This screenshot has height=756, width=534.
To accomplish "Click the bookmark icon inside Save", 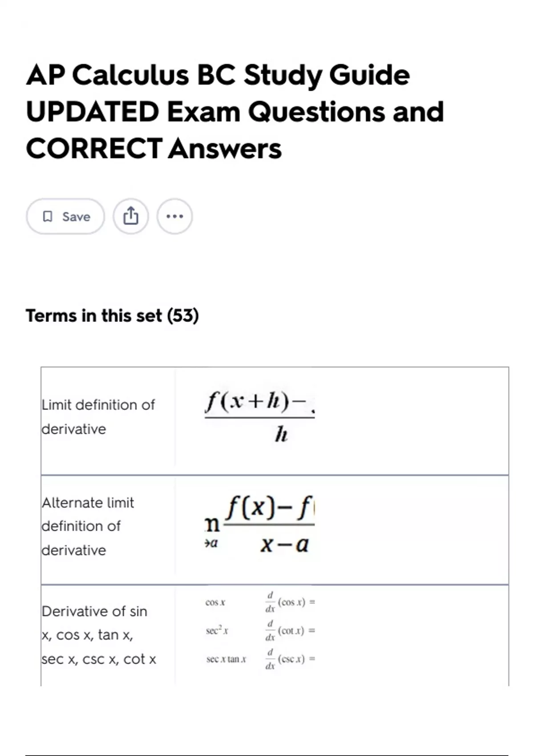I will 47,217.
